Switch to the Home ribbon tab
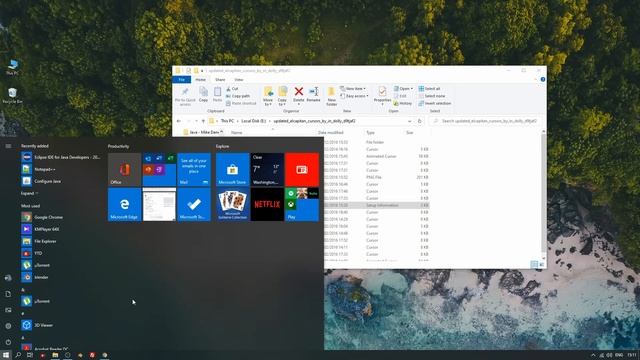 tap(200, 80)
